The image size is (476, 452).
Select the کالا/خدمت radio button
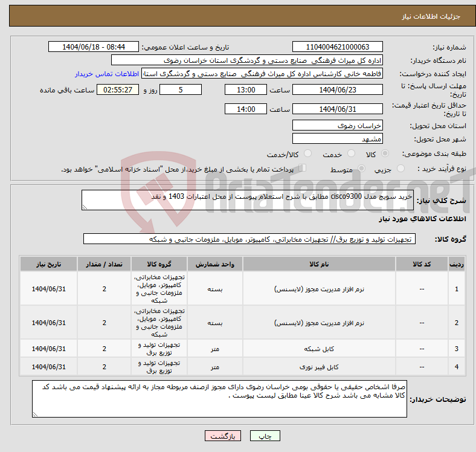tap(308, 153)
